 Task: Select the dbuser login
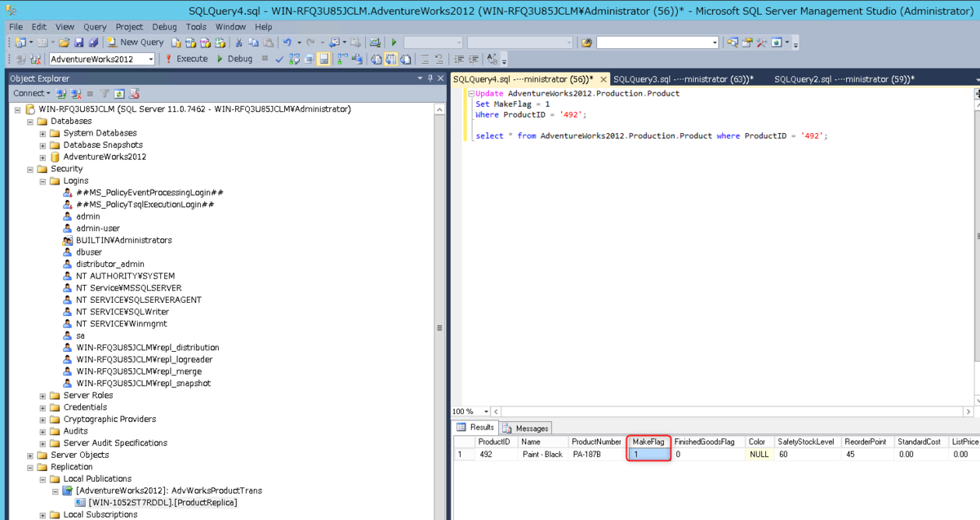tap(89, 252)
